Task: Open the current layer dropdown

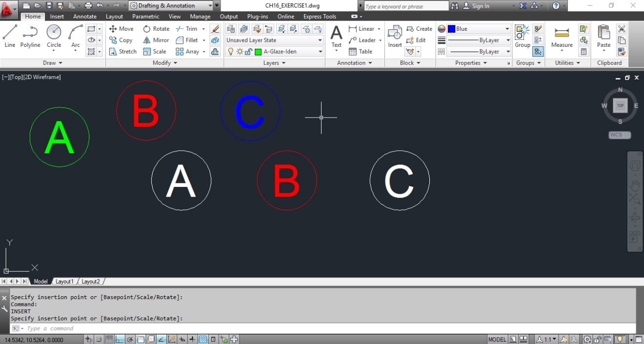Action: [x=320, y=51]
